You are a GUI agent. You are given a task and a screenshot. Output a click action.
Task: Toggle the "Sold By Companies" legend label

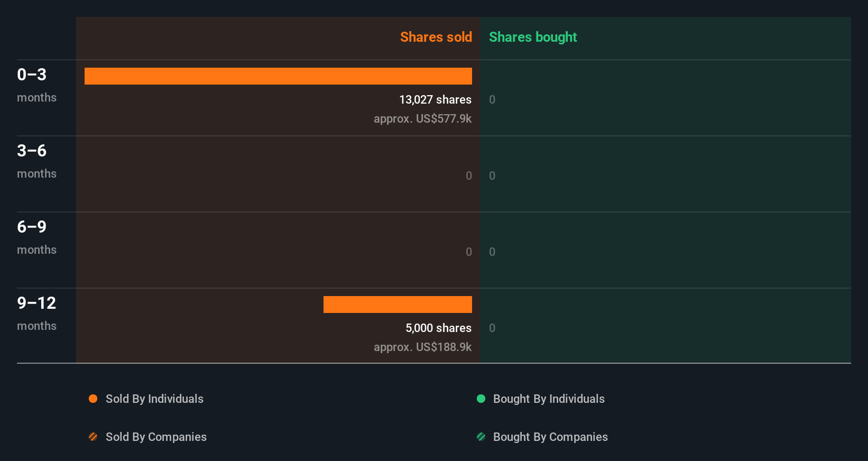(156, 437)
